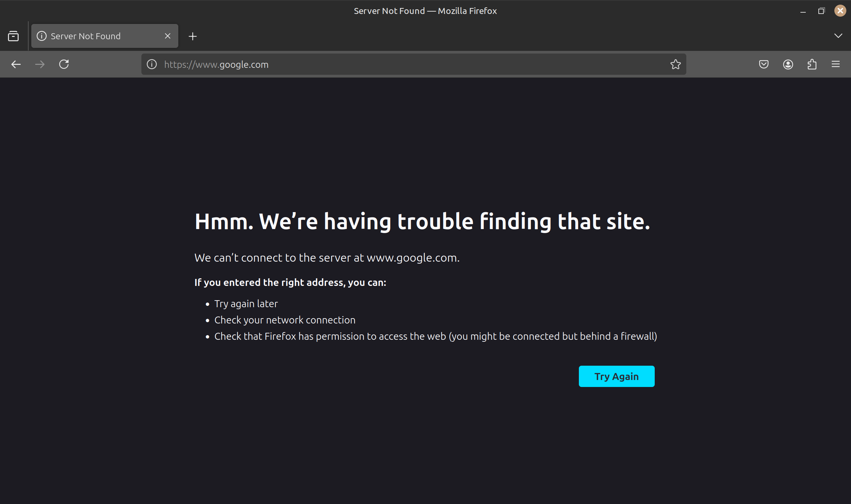The height and width of the screenshot is (504, 851).
Task: Click 'We can't connect to the server' text
Action: pos(327,258)
